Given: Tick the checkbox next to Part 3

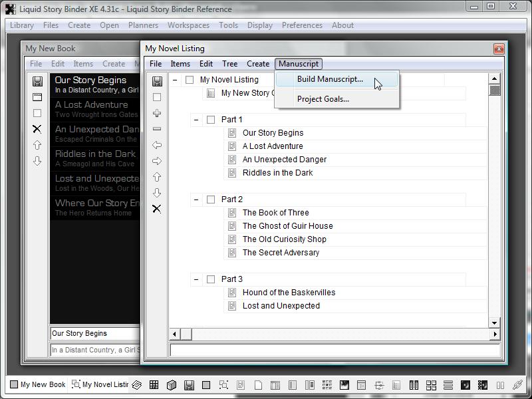Looking at the screenshot, I should [x=211, y=279].
